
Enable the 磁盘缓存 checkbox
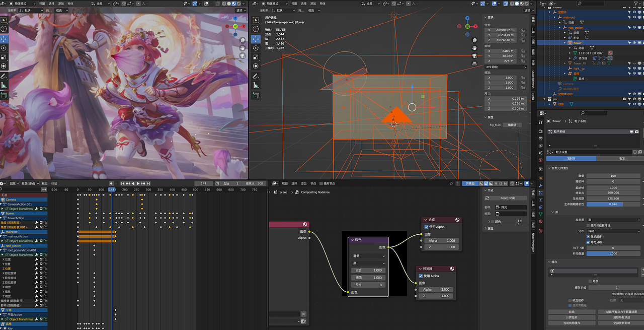point(570,300)
